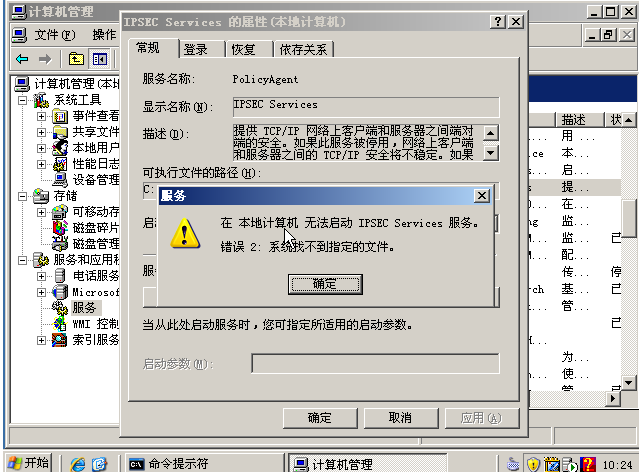Click the up one level folder icon
Screen dimensions: 639x472
[x=76, y=60]
